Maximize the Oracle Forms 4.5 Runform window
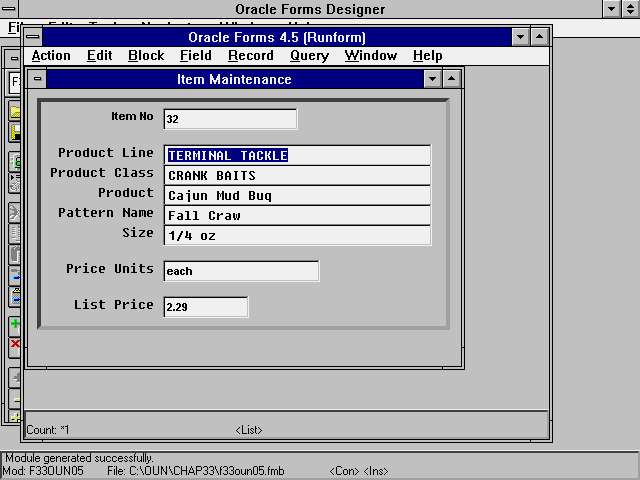Viewport: 640px width, 480px height. [x=539, y=37]
